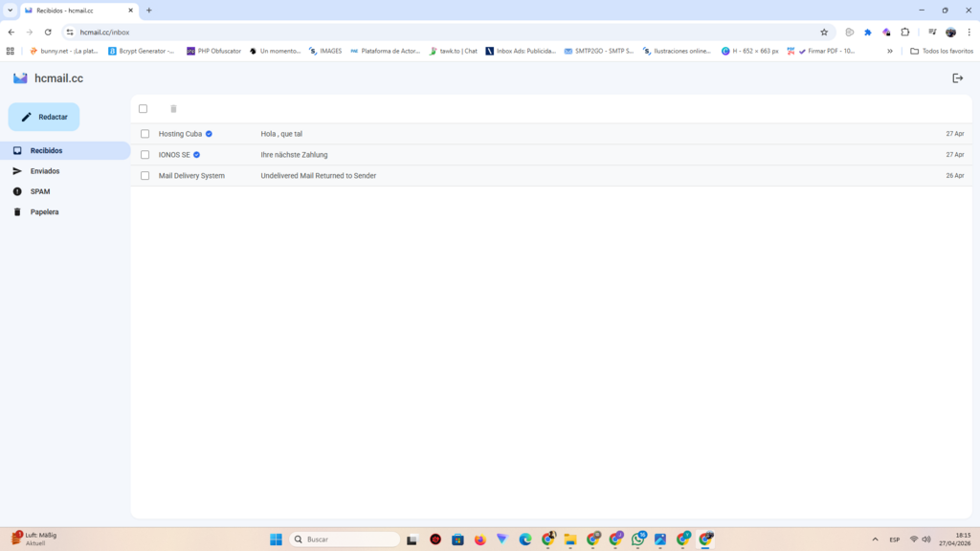Open the Chrome three-dot menu
This screenshot has width=980, height=551.
click(969, 32)
